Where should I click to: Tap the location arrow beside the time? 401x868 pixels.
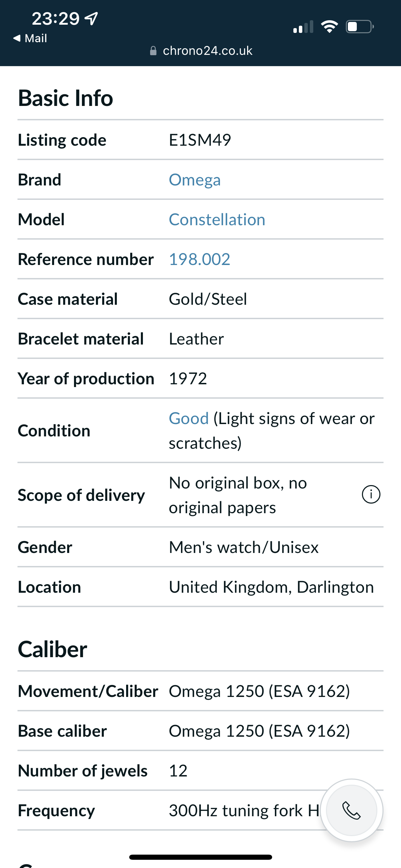click(x=92, y=19)
